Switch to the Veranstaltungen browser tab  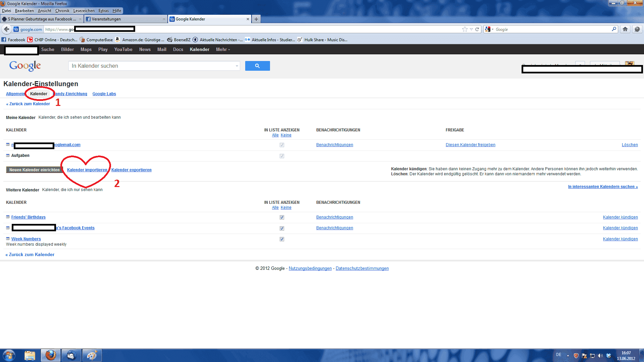(x=126, y=19)
